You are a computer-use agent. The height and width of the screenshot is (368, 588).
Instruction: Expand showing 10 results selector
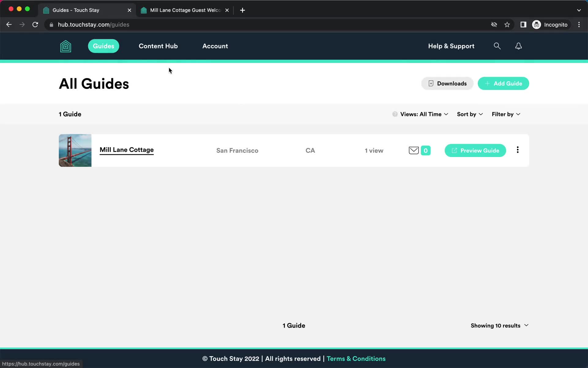tap(500, 325)
